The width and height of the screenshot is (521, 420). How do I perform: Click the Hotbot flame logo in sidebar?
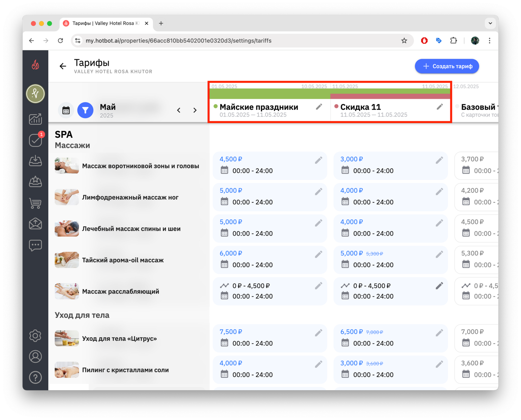pos(35,65)
